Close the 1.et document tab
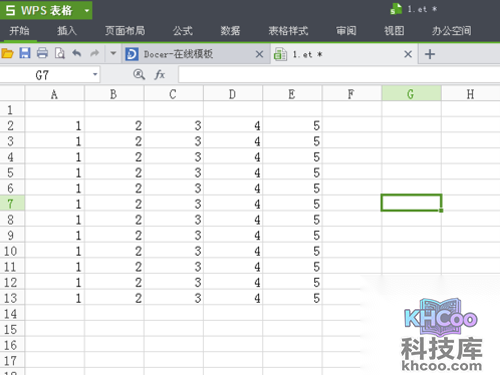 [408, 54]
